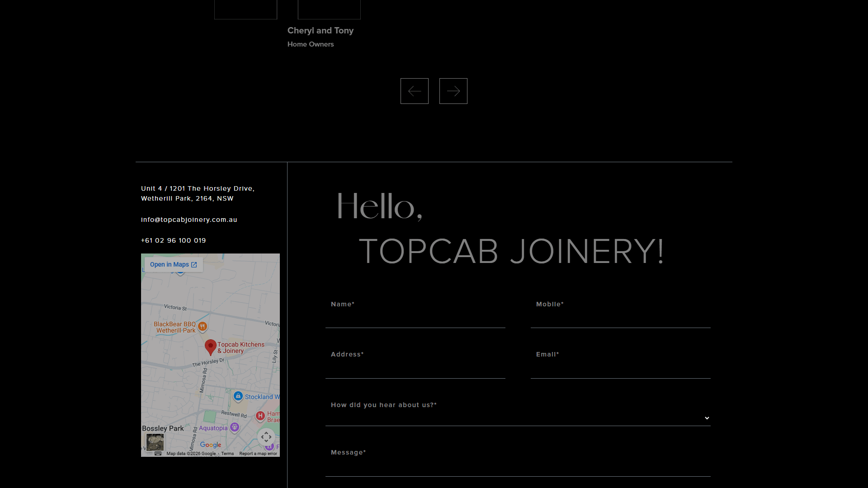Open the map camera controls button
The image size is (868, 488).
click(x=266, y=437)
